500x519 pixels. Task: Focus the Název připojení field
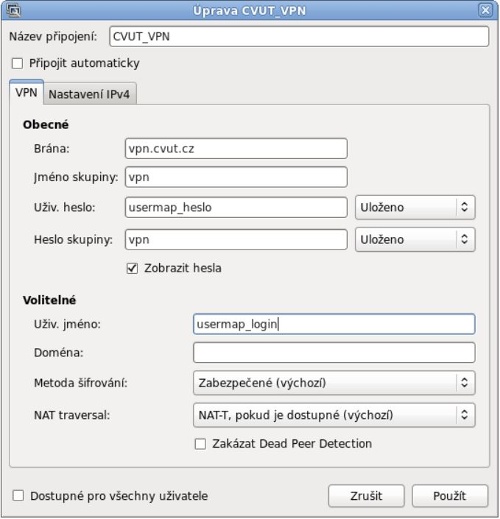click(x=299, y=36)
